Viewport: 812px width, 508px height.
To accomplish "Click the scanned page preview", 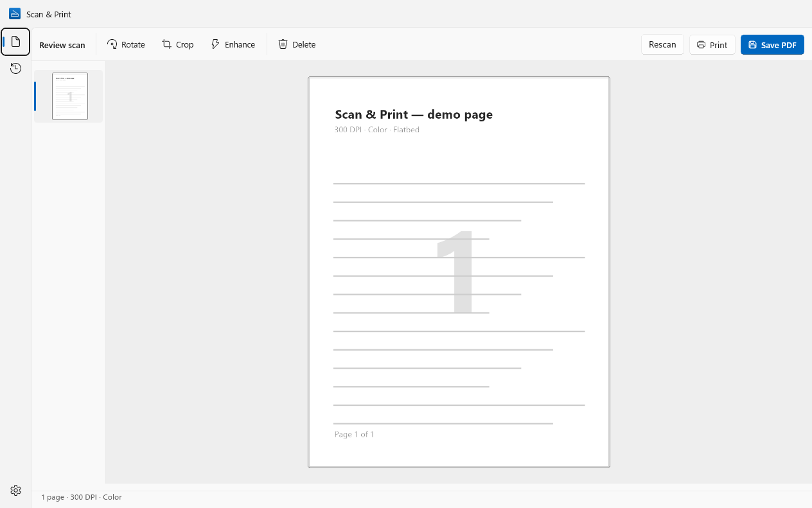I will click(x=459, y=272).
